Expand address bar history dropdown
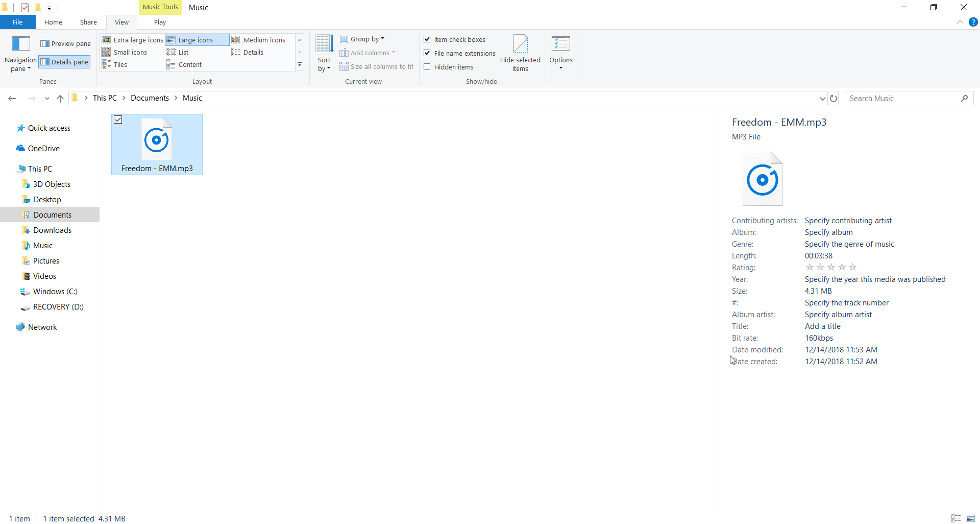The height and width of the screenshot is (524, 980). coord(822,99)
